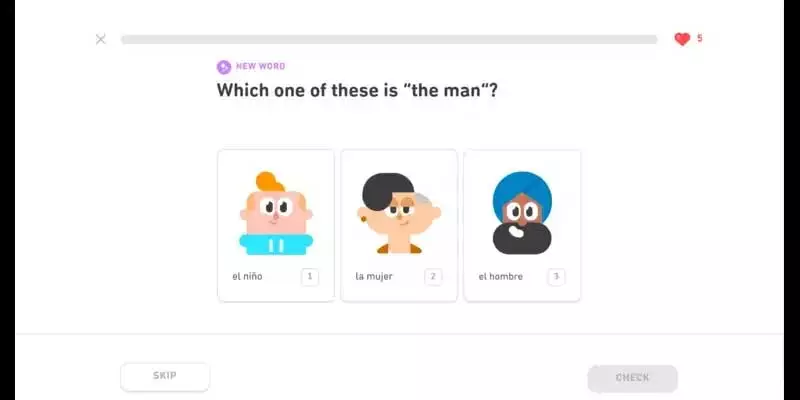Click the number 1 shortcut badge
Image resolution: width=800 pixels, height=400 pixels.
(x=310, y=277)
